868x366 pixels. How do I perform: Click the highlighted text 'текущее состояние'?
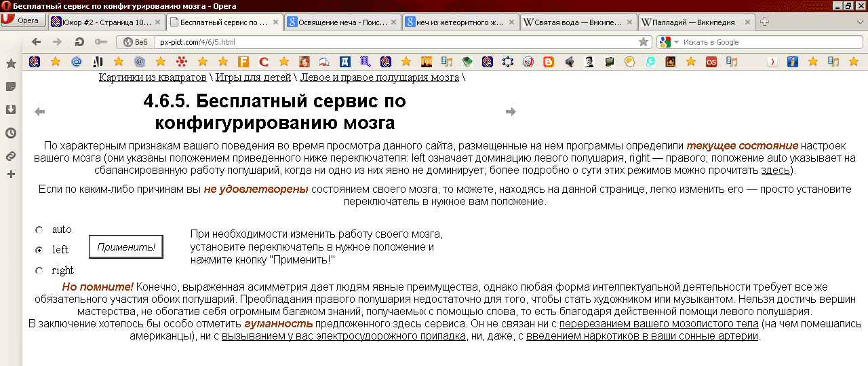[743, 145]
